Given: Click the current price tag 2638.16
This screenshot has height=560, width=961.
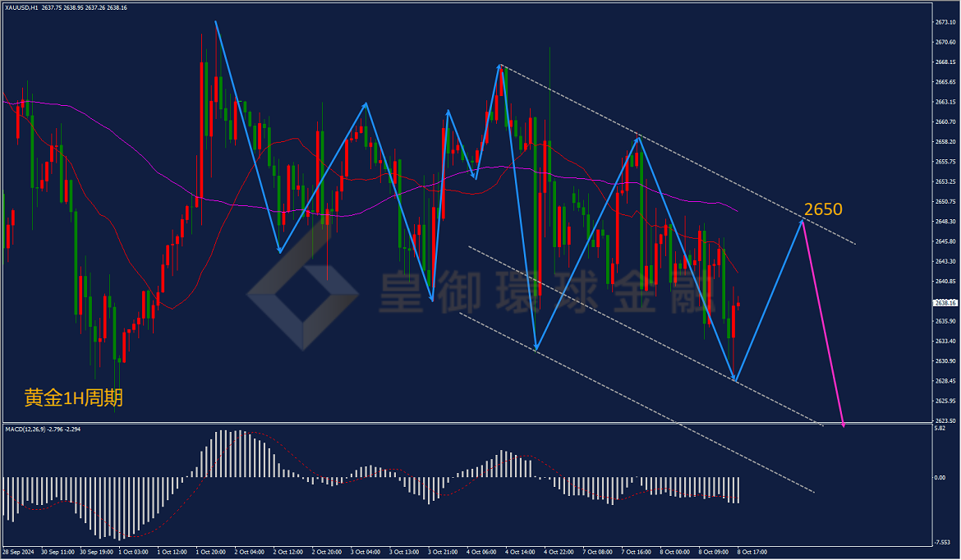Looking at the screenshot, I should [945, 303].
